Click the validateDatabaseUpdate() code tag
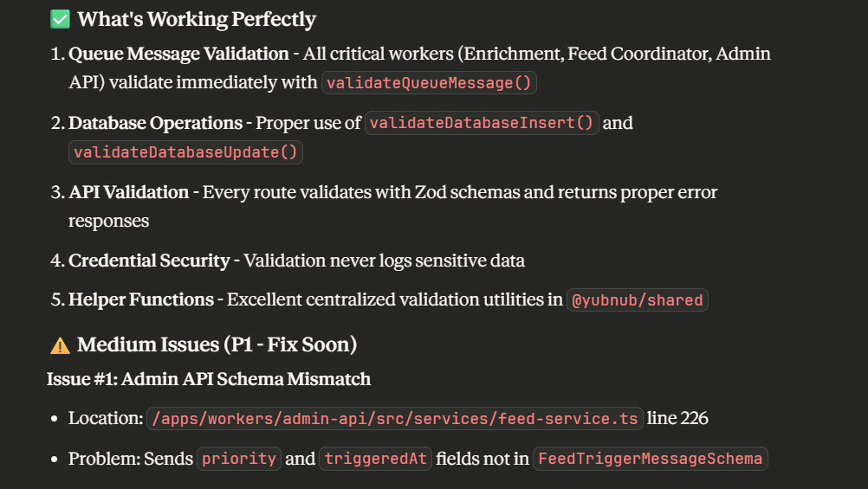Viewport: 868px width, 489px height. coord(185,152)
